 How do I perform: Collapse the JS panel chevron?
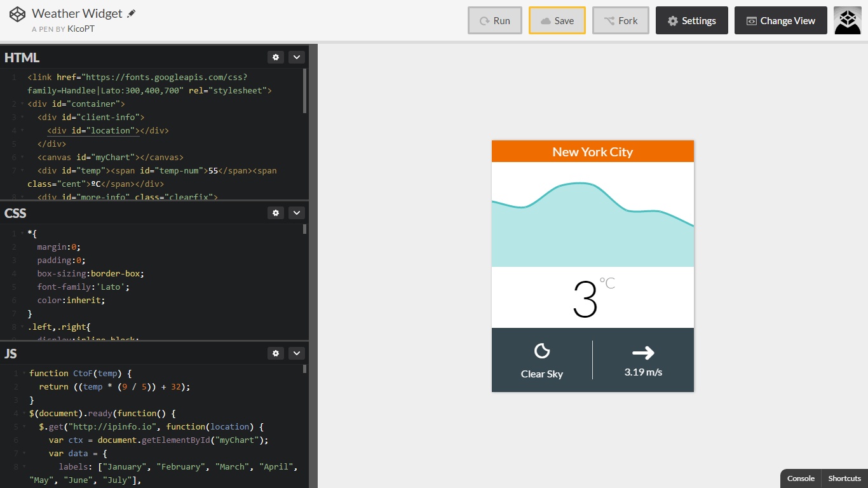coord(296,353)
